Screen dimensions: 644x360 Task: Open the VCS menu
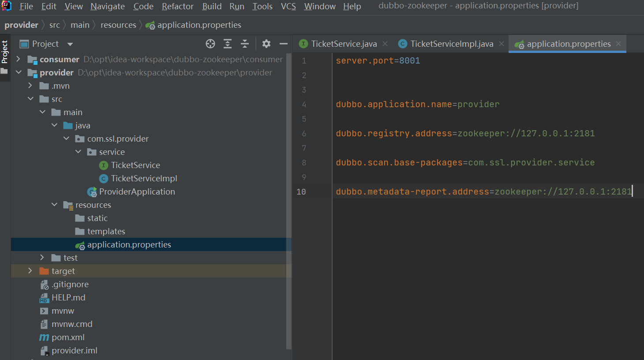(288, 6)
